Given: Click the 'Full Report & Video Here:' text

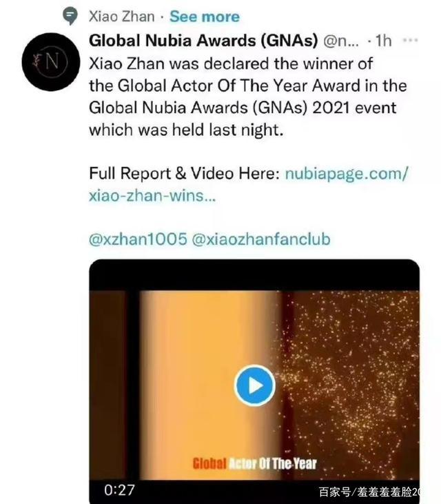Looking at the screenshot, I should [x=185, y=174].
